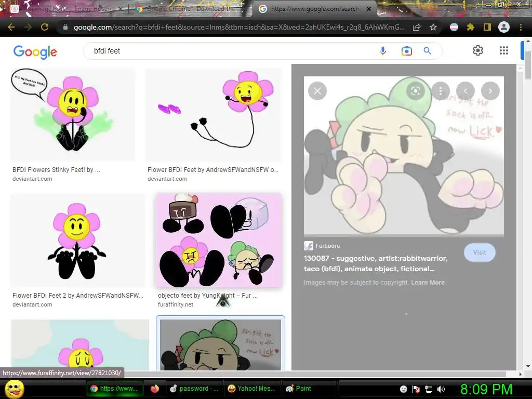The width and height of the screenshot is (532, 399).
Task: Open the Chrome profile avatar
Action: coord(504,27)
